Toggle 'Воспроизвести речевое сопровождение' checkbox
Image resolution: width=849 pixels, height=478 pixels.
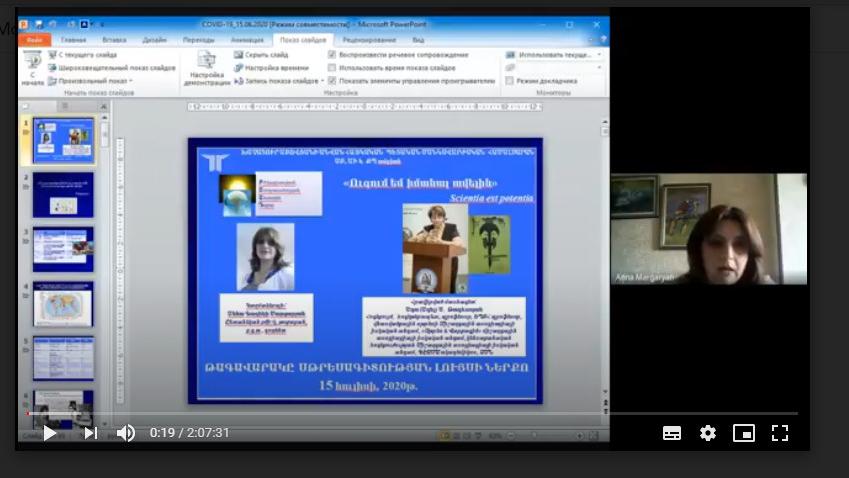332,55
